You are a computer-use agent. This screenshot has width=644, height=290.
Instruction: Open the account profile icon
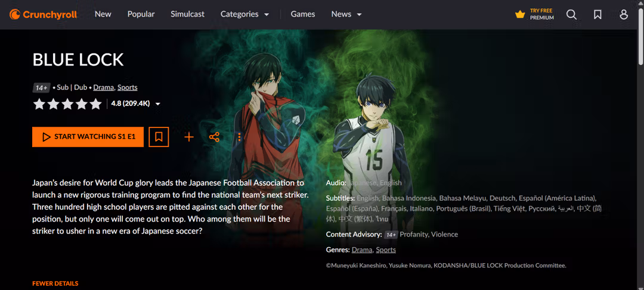pyautogui.click(x=624, y=14)
